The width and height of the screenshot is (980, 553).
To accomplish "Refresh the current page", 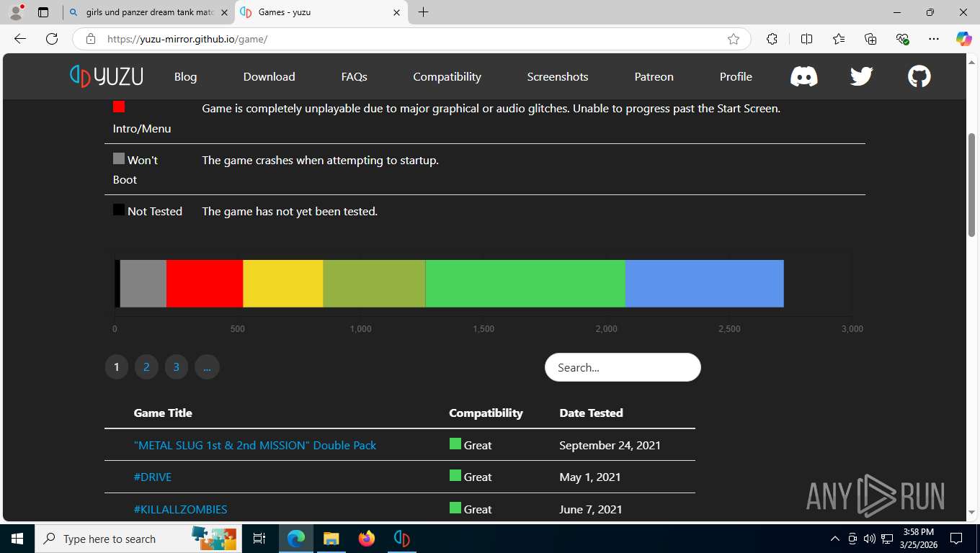I will 52,39.
